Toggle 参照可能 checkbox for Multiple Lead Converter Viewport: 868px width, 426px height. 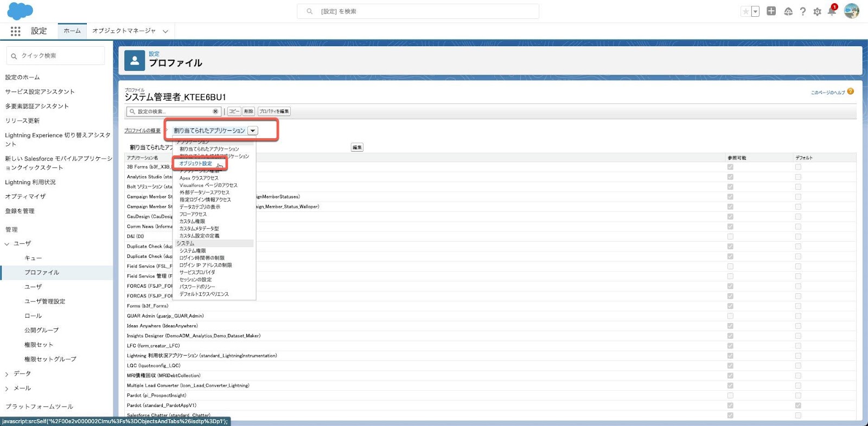tap(730, 386)
